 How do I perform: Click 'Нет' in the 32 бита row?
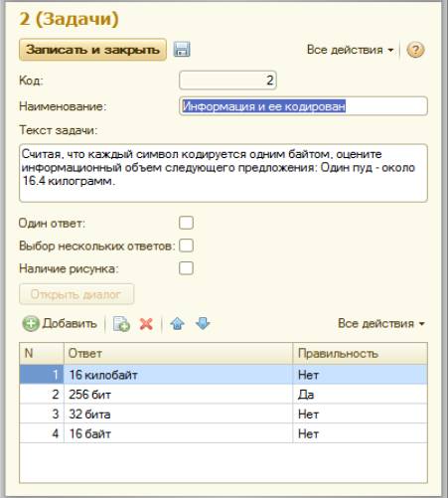(308, 414)
